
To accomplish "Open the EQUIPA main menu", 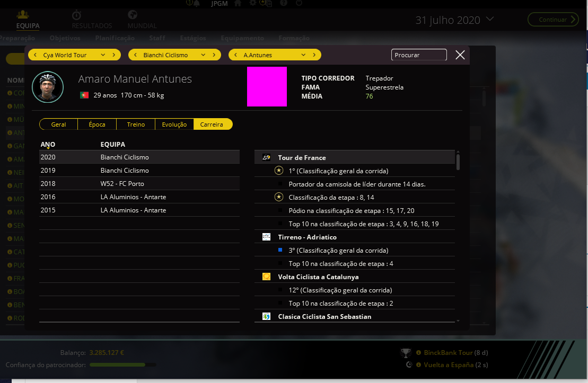I will click(x=28, y=26).
